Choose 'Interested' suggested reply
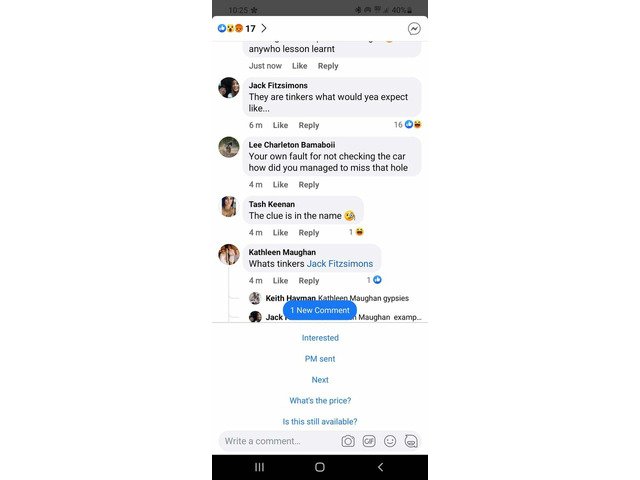This screenshot has width=640, height=480. point(320,338)
